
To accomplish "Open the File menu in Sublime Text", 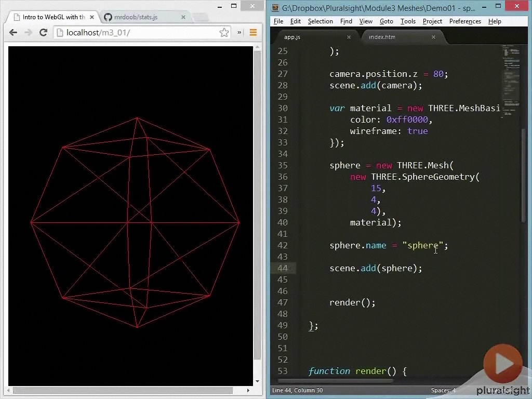I will [278, 21].
